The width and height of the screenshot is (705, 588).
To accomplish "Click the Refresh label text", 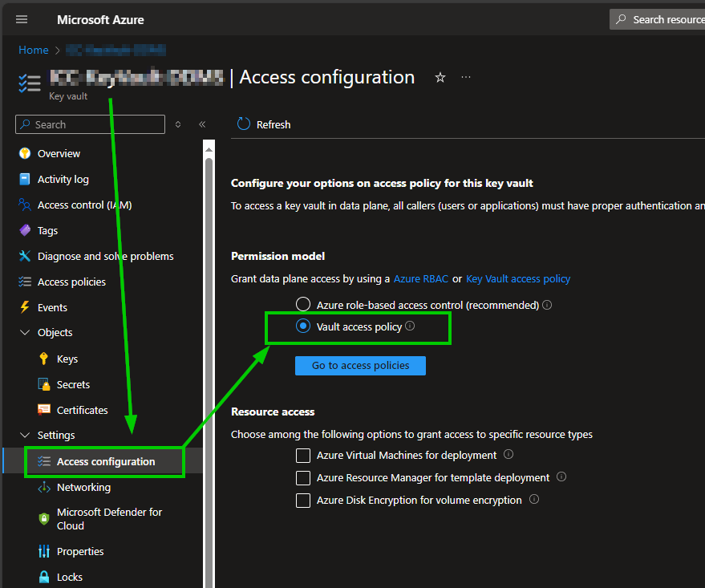I will (273, 124).
